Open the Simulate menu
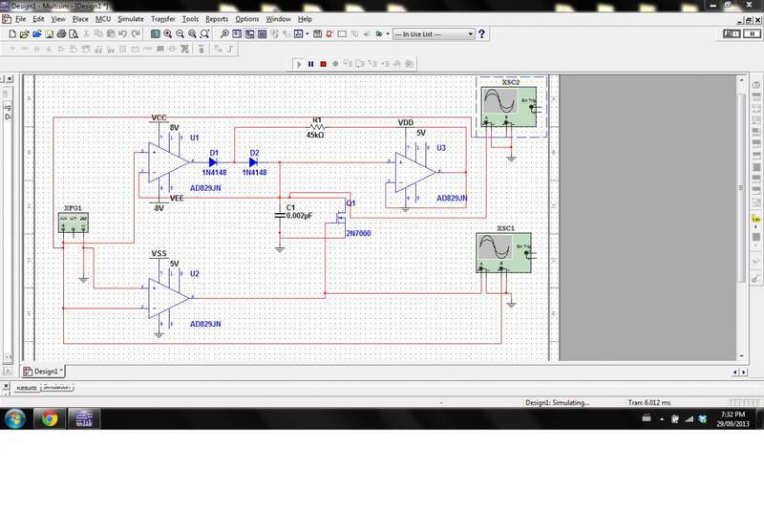The width and height of the screenshot is (764, 532). pyautogui.click(x=131, y=18)
